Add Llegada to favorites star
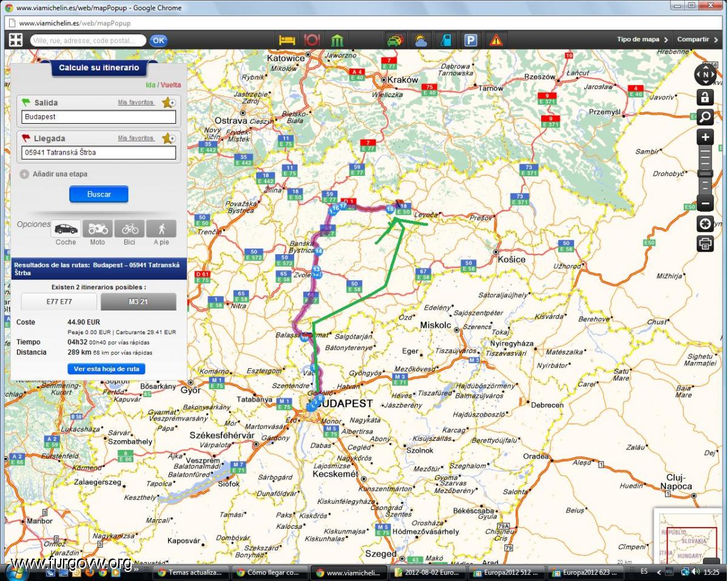Viewport: 728px width, 581px height. pos(169,138)
